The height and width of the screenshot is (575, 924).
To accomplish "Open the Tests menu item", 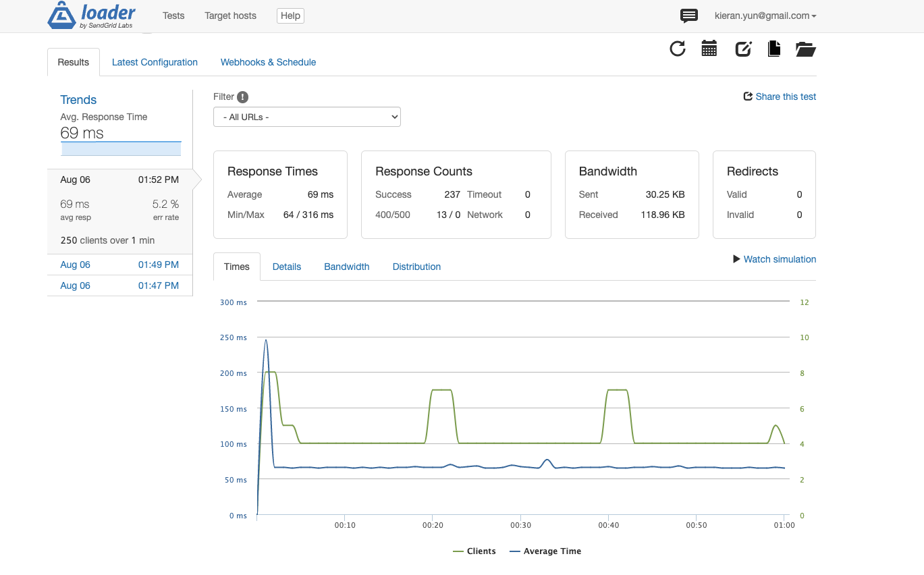I will pos(173,16).
